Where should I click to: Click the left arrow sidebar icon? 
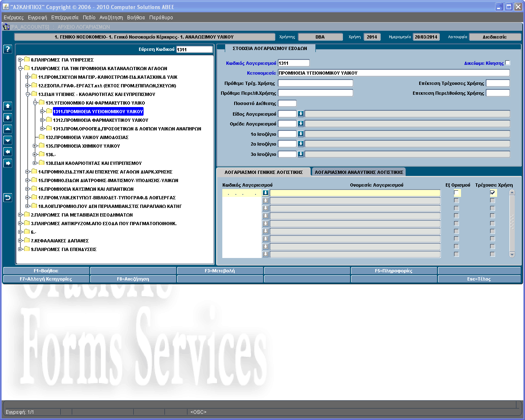tap(7, 152)
